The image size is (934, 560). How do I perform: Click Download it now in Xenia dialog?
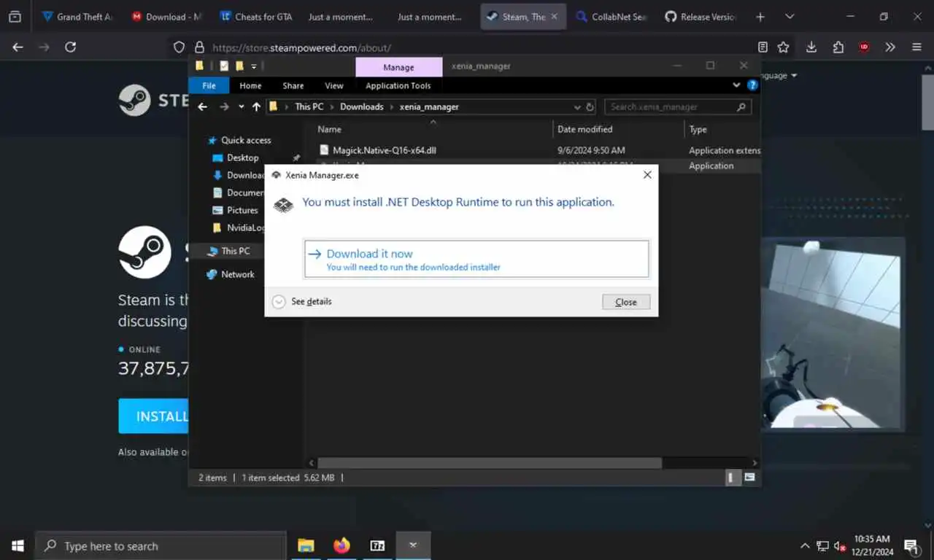(x=476, y=259)
